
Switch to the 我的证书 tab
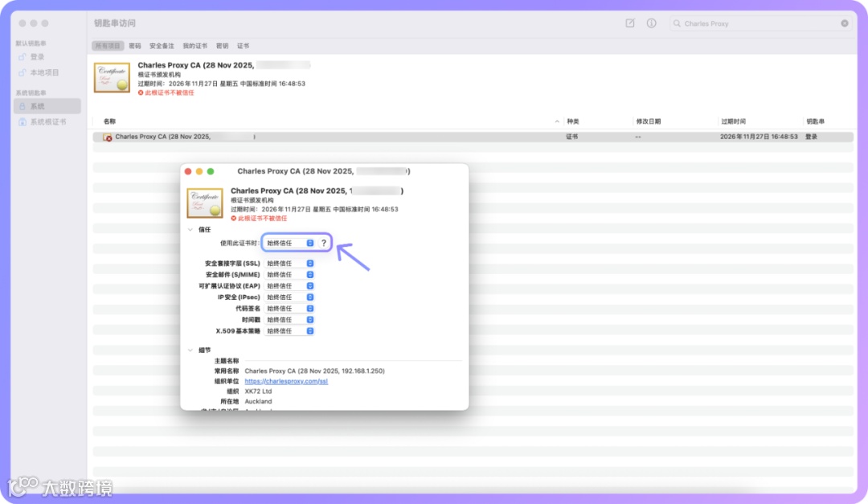coord(194,46)
